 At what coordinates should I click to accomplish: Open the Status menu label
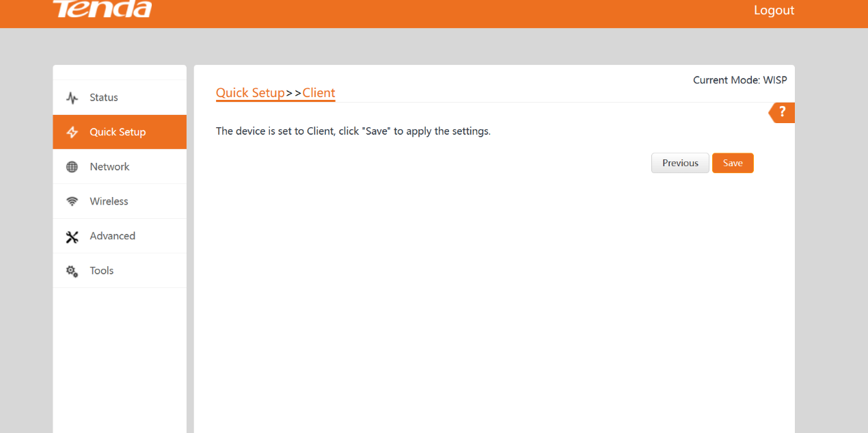[104, 98]
